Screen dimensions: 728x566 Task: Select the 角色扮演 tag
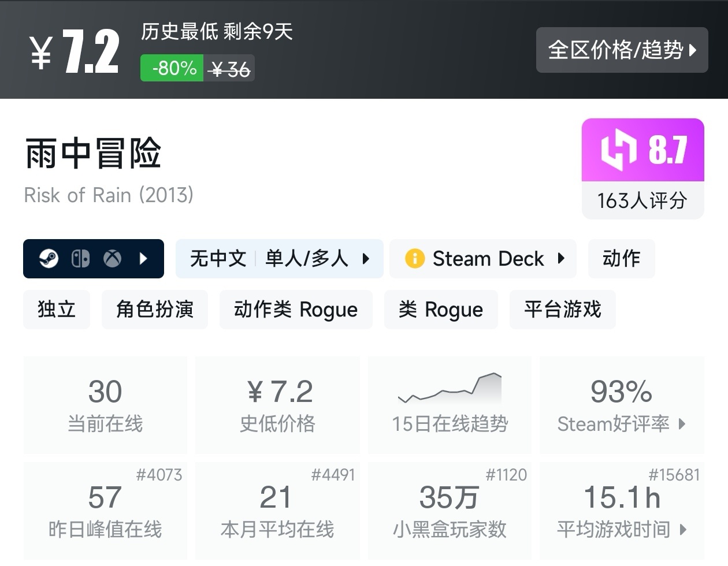154,310
